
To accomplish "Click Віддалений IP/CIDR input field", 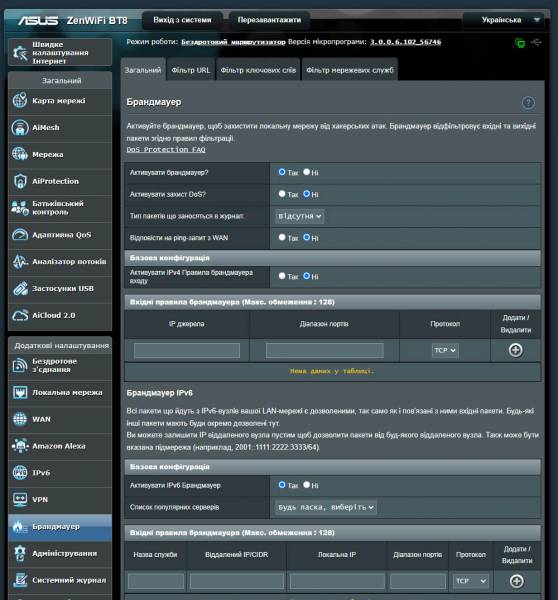I will (x=237, y=581).
